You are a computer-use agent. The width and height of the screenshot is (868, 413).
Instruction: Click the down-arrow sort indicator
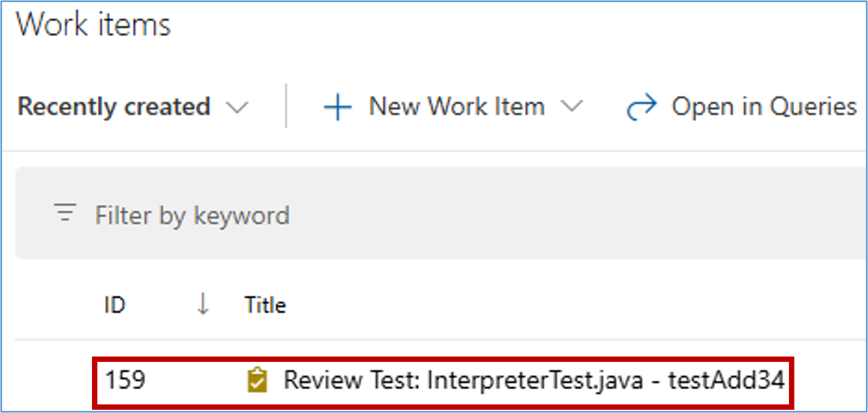tap(203, 304)
